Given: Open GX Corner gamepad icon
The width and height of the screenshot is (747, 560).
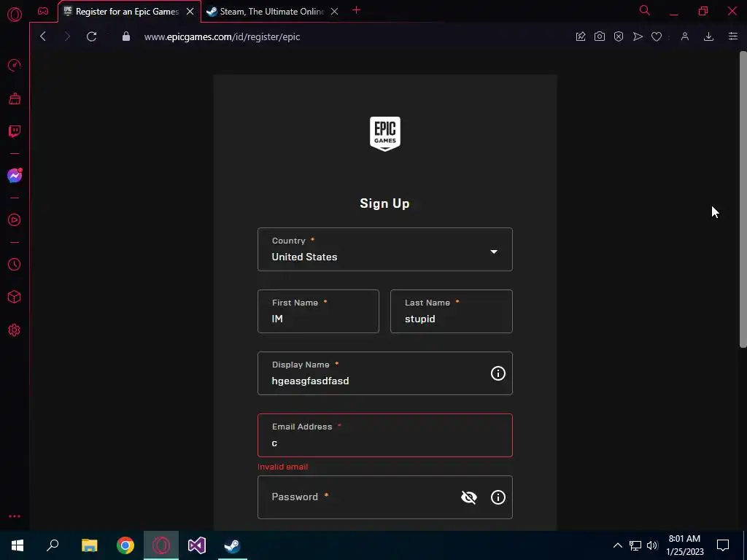Looking at the screenshot, I should (43, 11).
